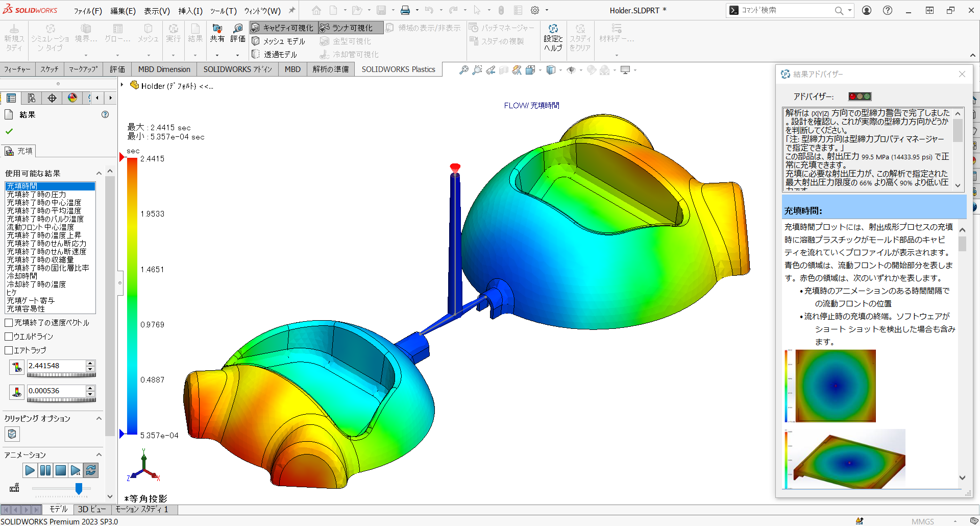This screenshot has width=980, height=526.
Task: Collapse ribbon with chevron at right
Action: [972, 55]
